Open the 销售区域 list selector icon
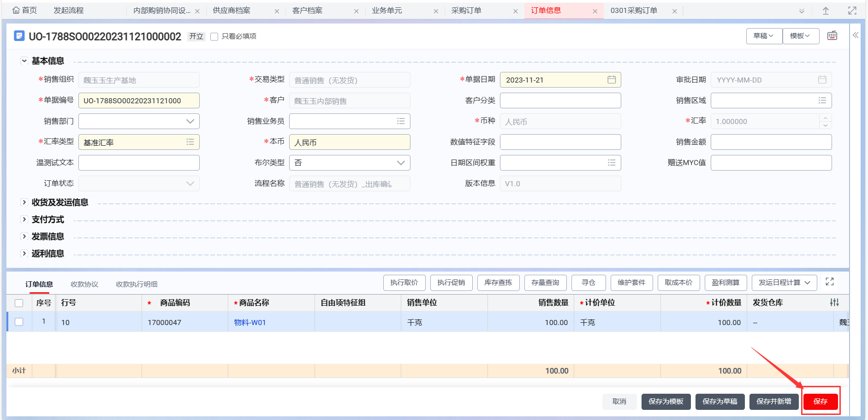The width and height of the screenshot is (868, 420). click(x=821, y=100)
